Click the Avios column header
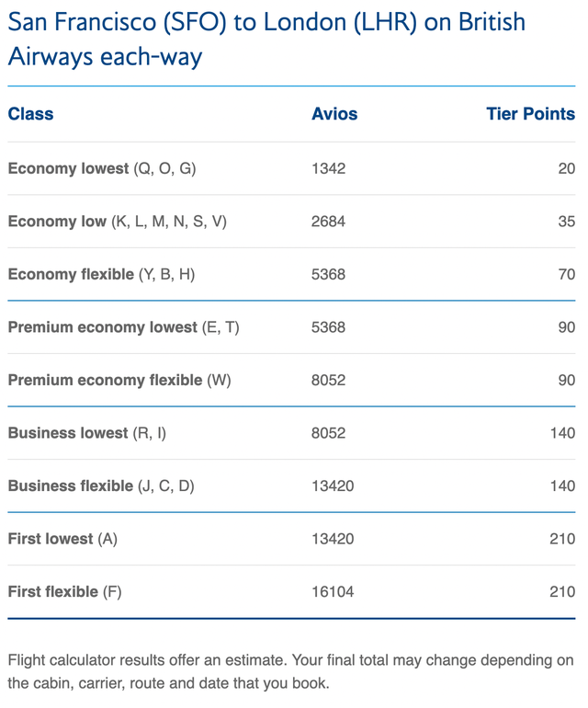 click(x=334, y=115)
